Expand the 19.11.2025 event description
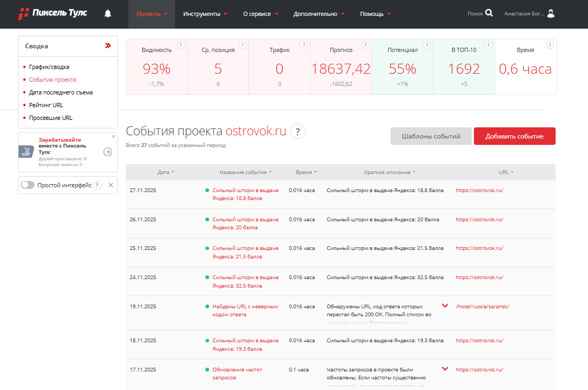This screenshot has width=588, height=390. pos(445,306)
